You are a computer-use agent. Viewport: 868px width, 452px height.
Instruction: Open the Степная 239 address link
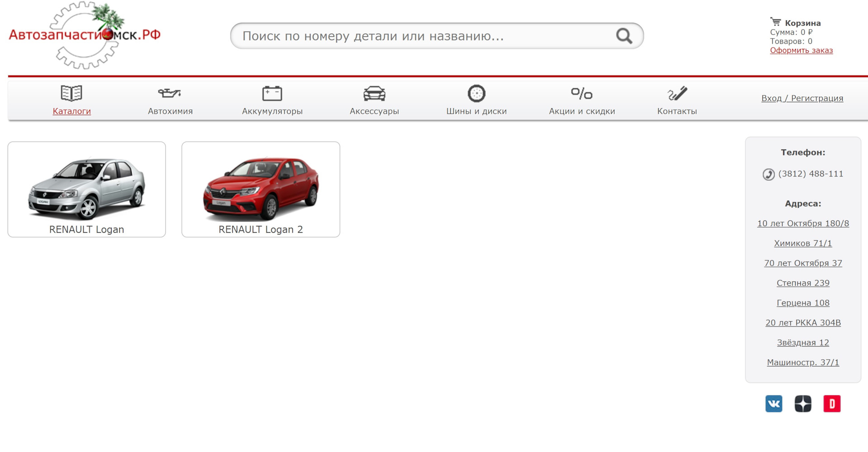(x=803, y=283)
